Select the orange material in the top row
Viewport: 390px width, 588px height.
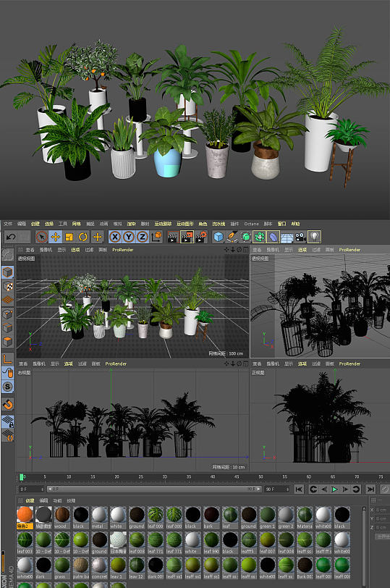tap(25, 518)
